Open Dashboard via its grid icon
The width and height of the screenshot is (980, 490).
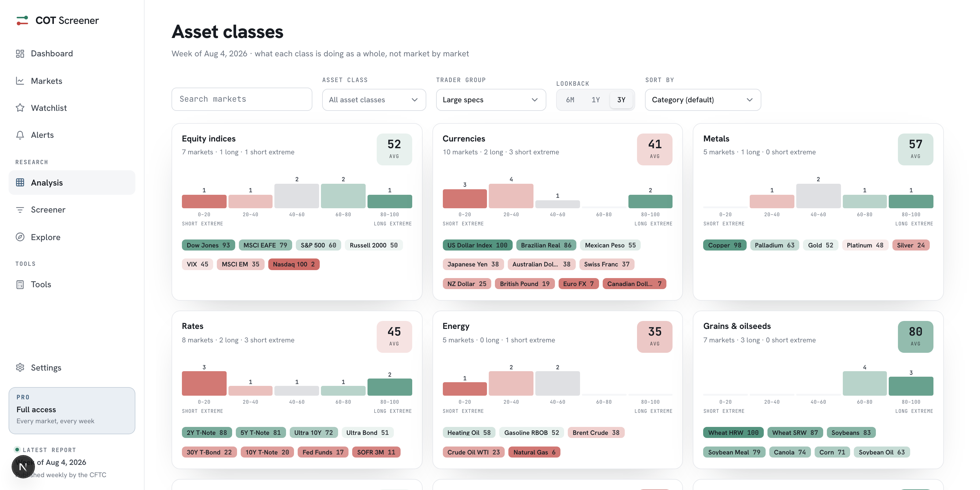20,54
